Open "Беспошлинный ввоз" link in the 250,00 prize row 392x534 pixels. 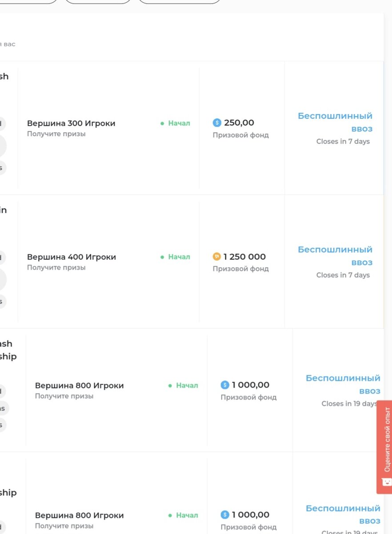[x=335, y=122]
